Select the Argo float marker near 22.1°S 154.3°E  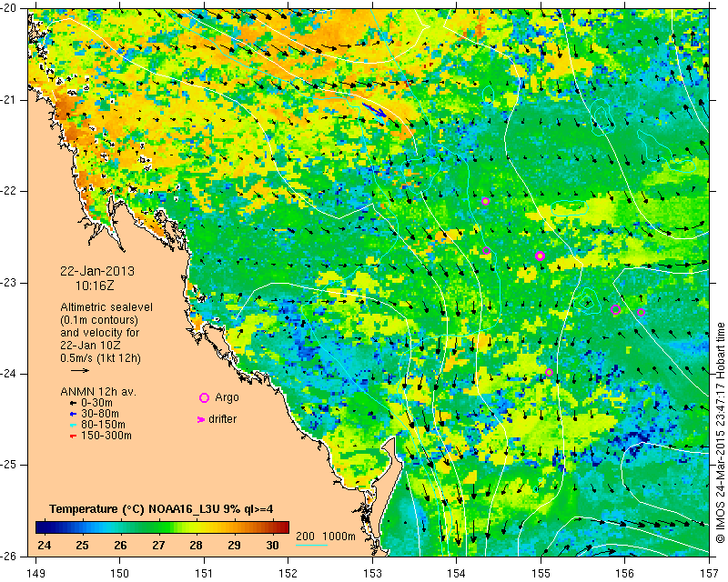pyautogui.click(x=485, y=201)
